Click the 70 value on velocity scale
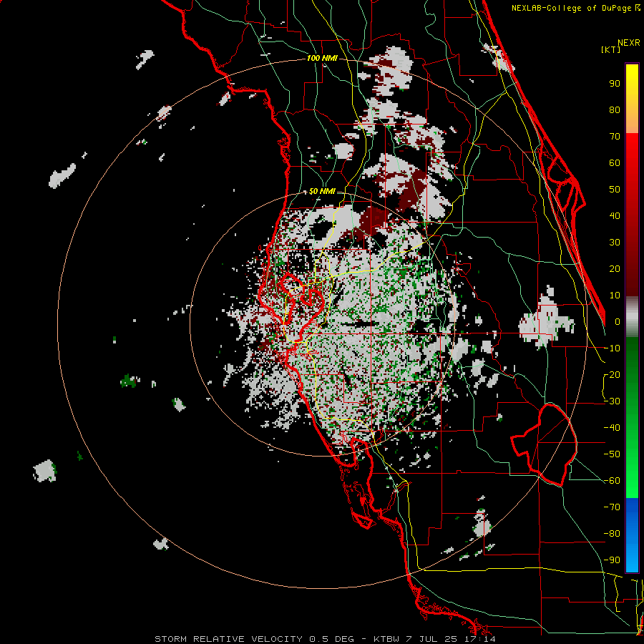Image resolution: width=644 pixels, height=644 pixels. 615,137
